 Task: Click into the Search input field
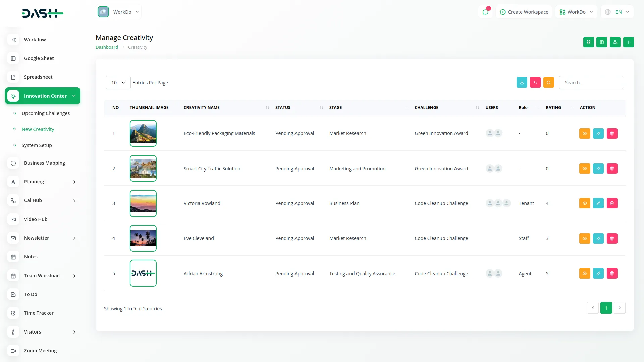click(591, 83)
